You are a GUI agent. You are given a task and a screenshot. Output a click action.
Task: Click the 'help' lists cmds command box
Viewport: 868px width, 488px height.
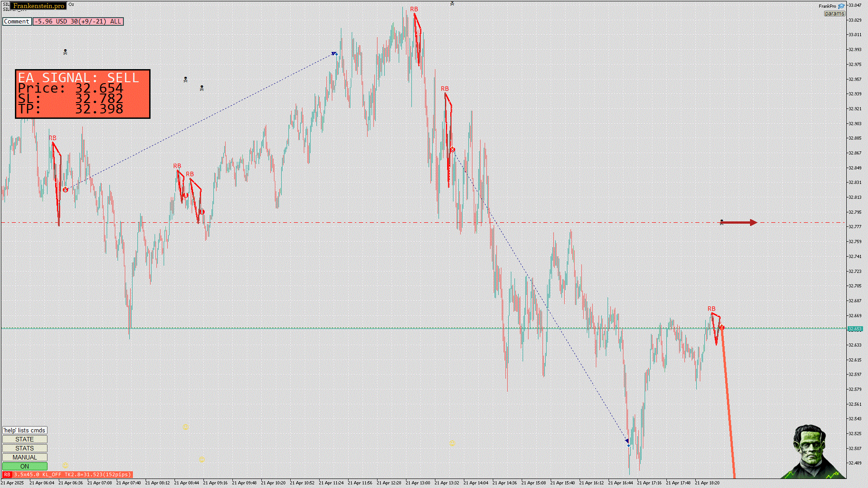pos(24,430)
